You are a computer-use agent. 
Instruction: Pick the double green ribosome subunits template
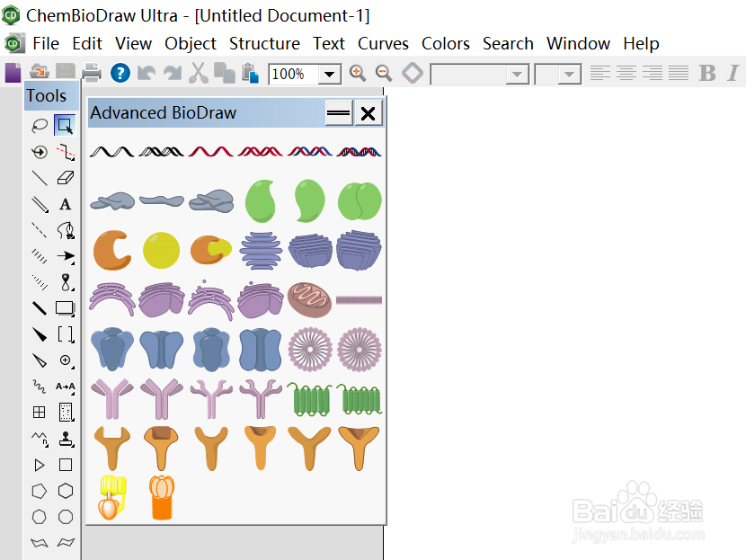coord(360,200)
